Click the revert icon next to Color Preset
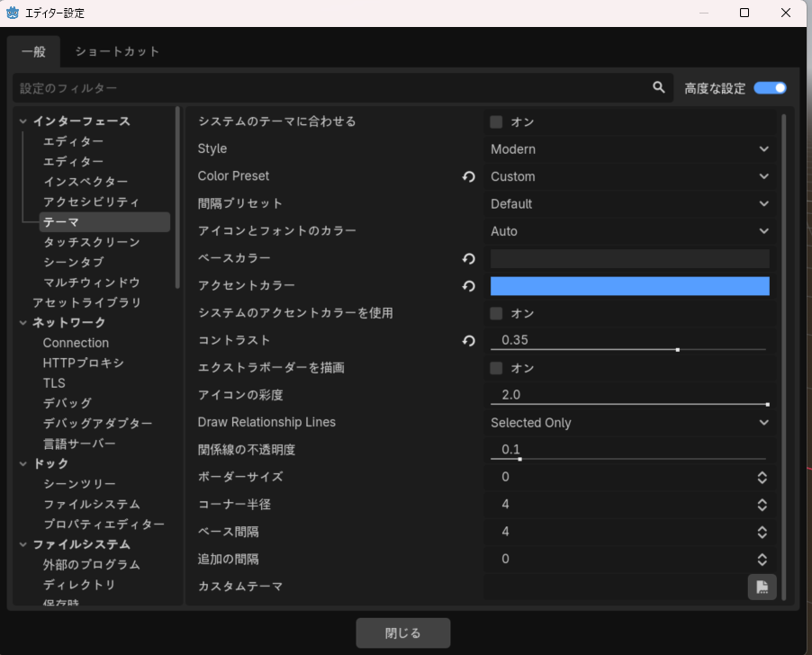The image size is (812, 655). click(x=468, y=176)
